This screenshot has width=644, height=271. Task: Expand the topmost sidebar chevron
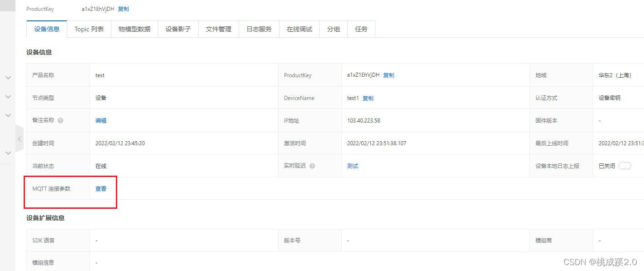tap(8, 78)
